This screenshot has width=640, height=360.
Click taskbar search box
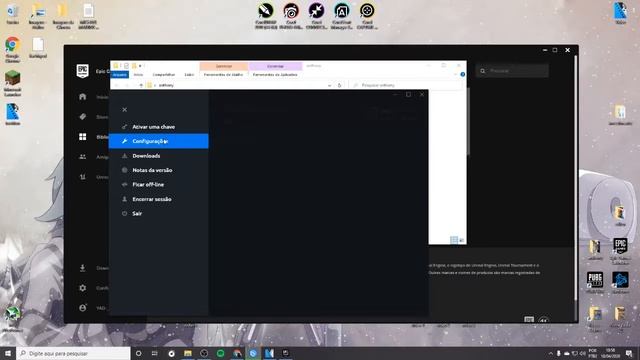[73, 353]
